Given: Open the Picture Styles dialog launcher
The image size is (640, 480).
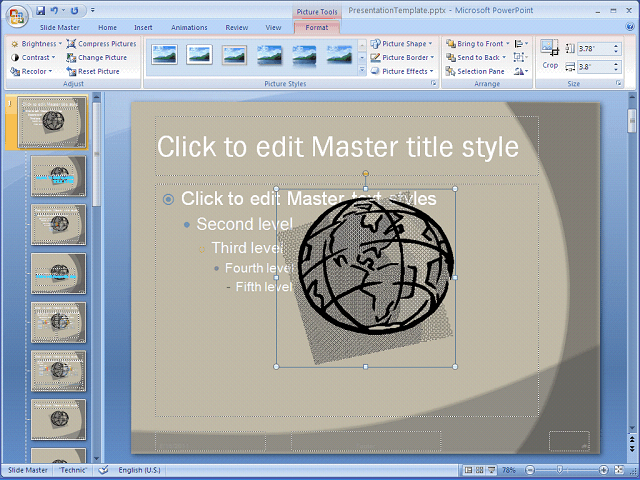Looking at the screenshot, I should tap(433, 83).
